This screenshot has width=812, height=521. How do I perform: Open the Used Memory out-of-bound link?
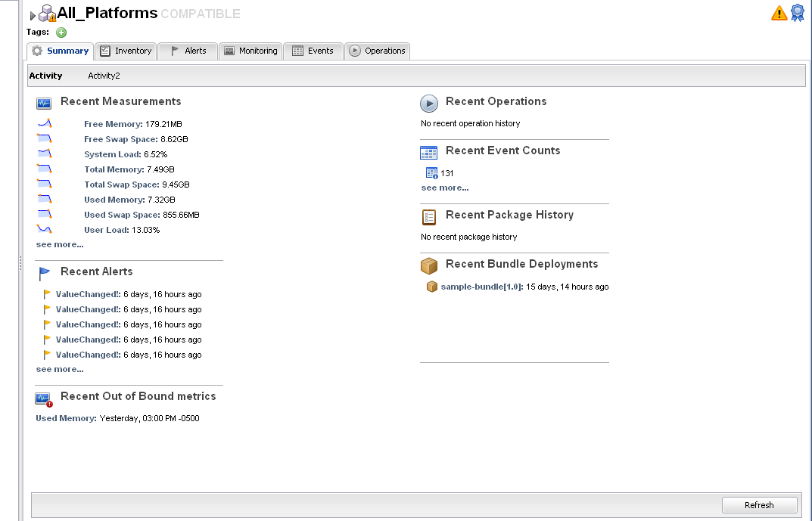coord(66,418)
